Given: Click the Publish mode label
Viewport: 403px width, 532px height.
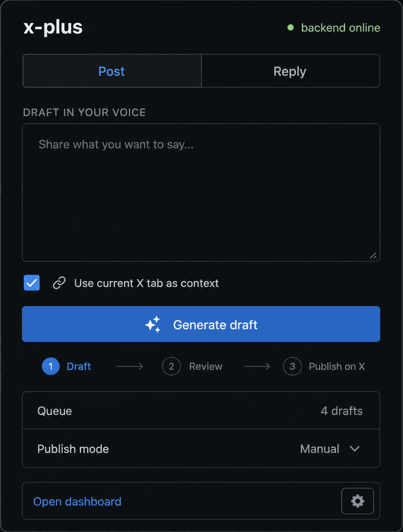Looking at the screenshot, I should pyautogui.click(x=73, y=449).
